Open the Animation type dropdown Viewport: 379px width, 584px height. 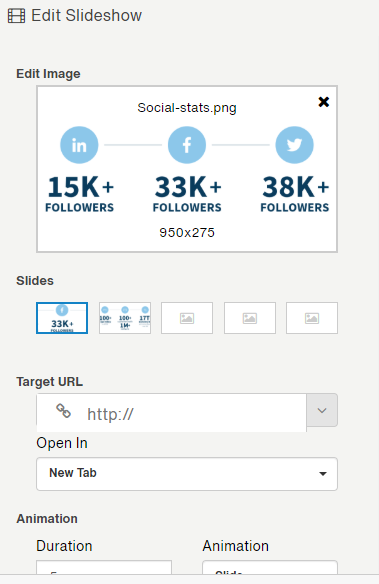[x=270, y=567]
